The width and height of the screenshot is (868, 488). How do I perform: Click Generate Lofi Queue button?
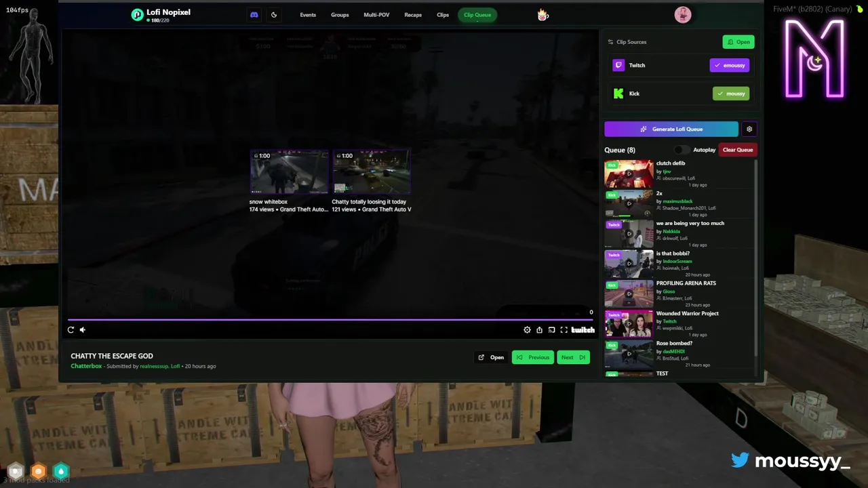click(671, 129)
